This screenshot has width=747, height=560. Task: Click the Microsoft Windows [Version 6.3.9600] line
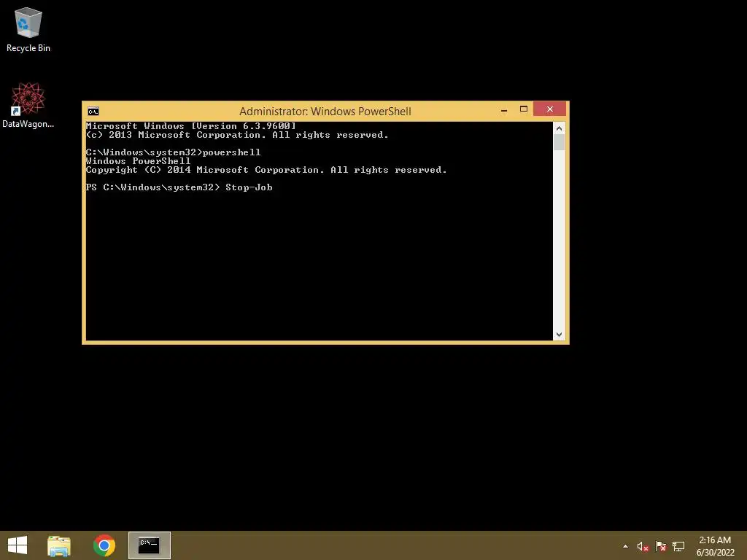coord(191,126)
